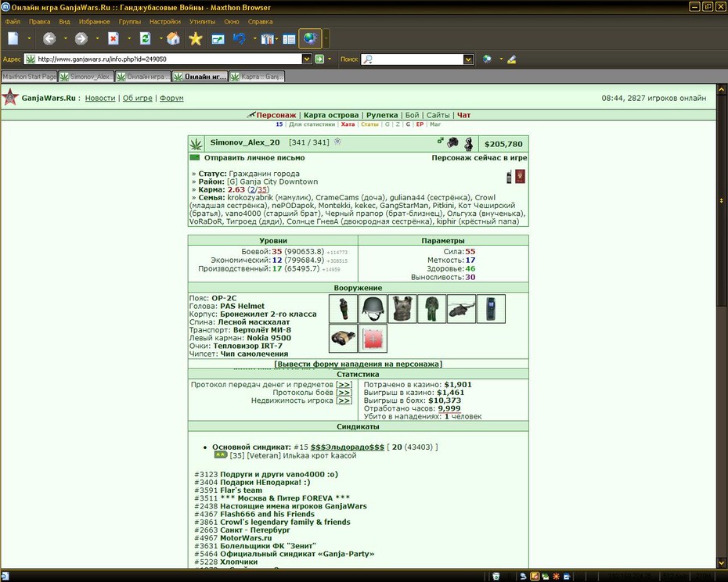Image resolution: width=728 pixels, height=582 pixels.
Task: Click the Nokia 9500 phone item icon
Action: [491, 309]
